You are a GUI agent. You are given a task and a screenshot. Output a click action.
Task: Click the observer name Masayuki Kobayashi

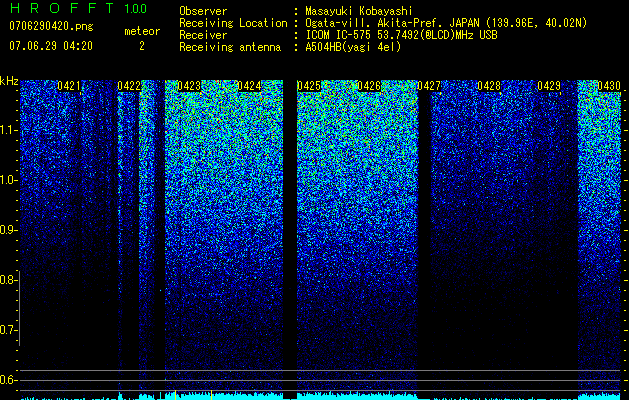click(359, 11)
